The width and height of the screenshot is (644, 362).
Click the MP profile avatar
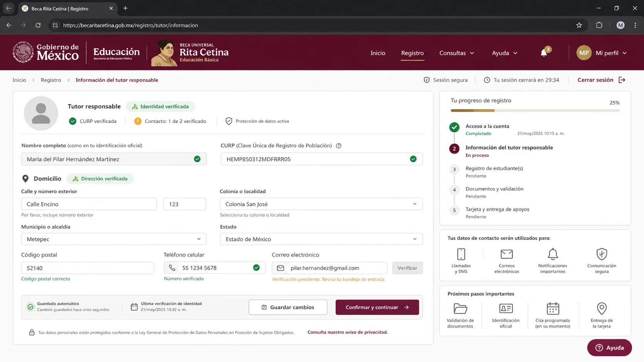pyautogui.click(x=584, y=53)
